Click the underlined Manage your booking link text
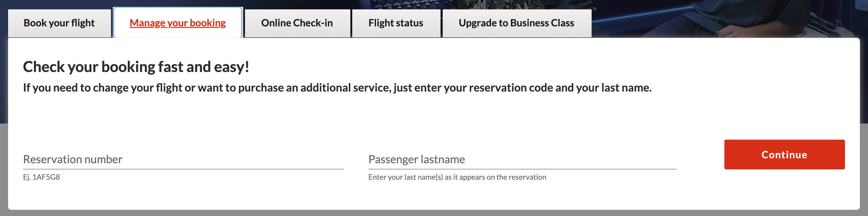The image size is (868, 216). [178, 23]
